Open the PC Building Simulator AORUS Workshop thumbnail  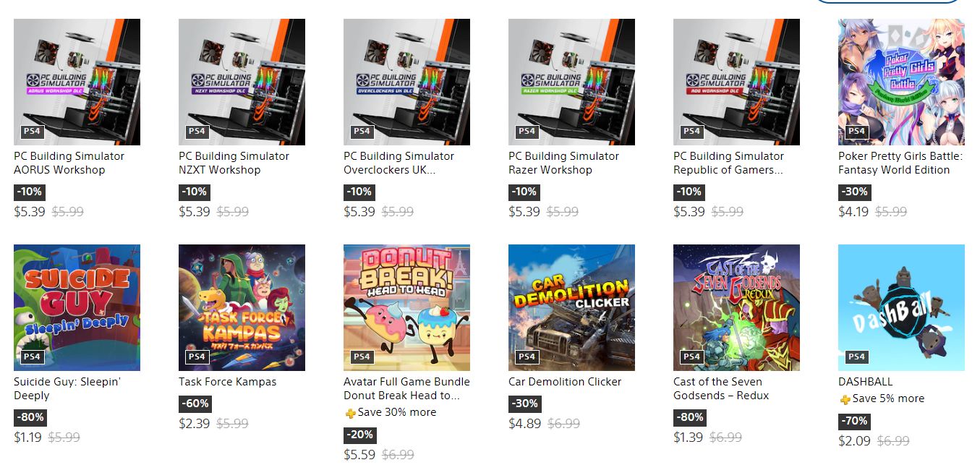point(77,82)
